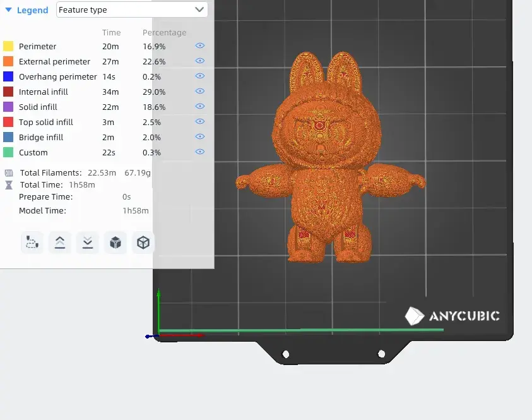Click the Anycubic logo on the bed

[452, 316]
